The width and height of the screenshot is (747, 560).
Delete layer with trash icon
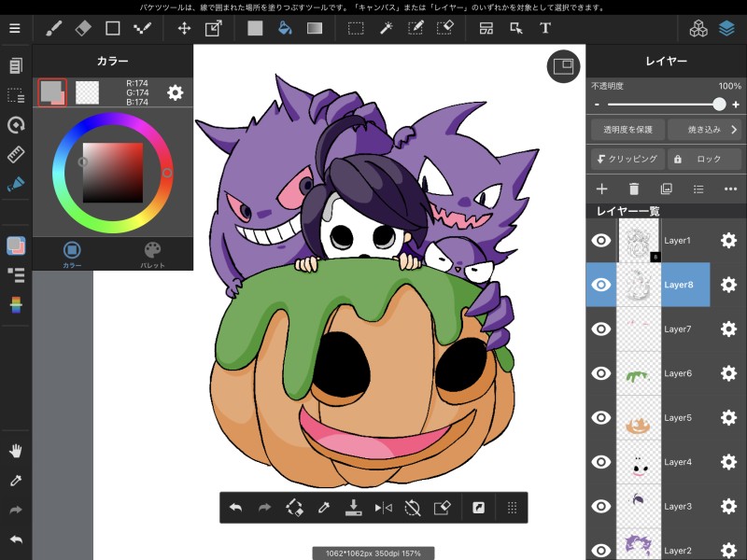click(634, 189)
